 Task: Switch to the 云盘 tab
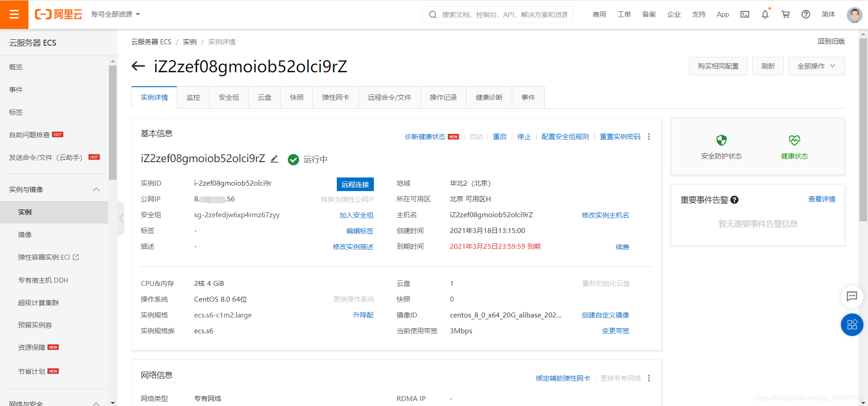tap(264, 98)
